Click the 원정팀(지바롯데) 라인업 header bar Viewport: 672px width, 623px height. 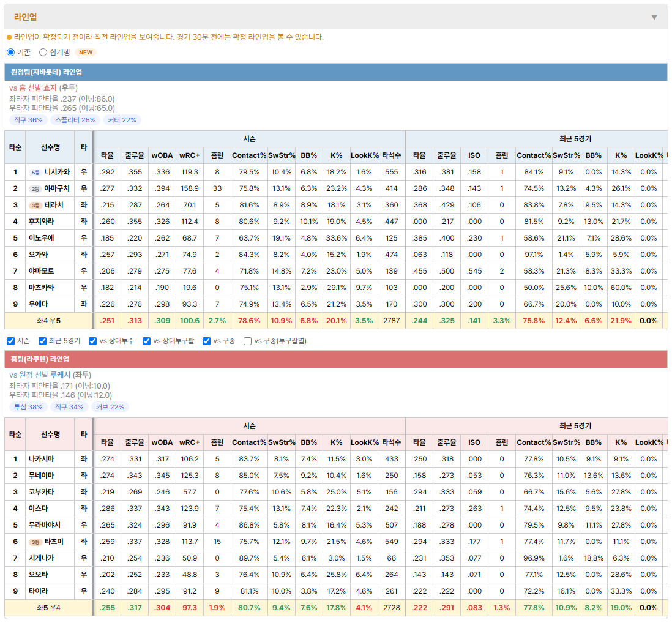(x=336, y=72)
